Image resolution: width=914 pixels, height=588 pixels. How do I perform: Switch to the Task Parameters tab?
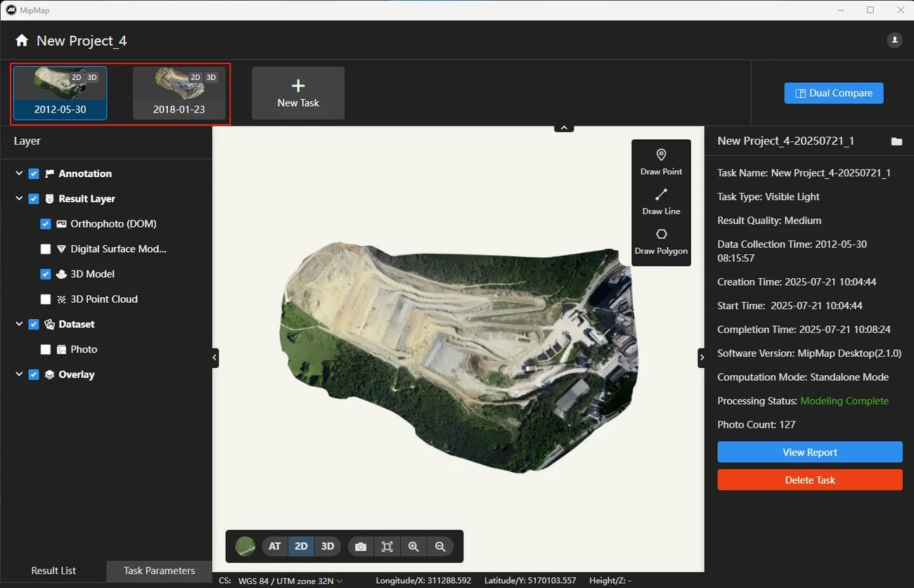click(159, 570)
